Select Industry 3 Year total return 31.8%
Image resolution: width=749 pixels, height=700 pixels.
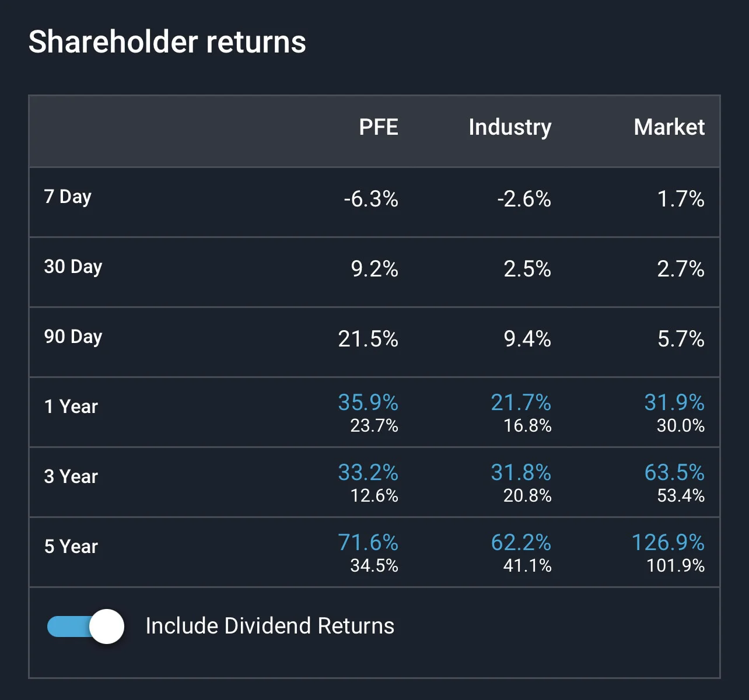coord(521,473)
